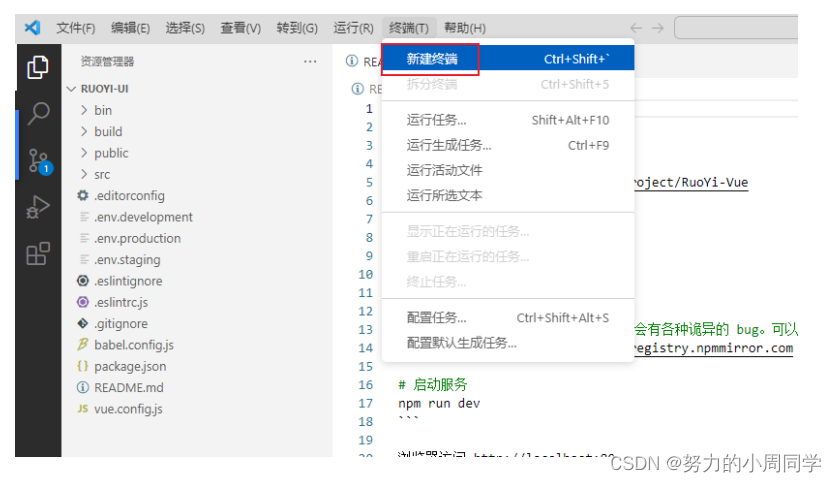Click the braces icon beside package.json
This screenshot has height=482, width=836.
83,366
